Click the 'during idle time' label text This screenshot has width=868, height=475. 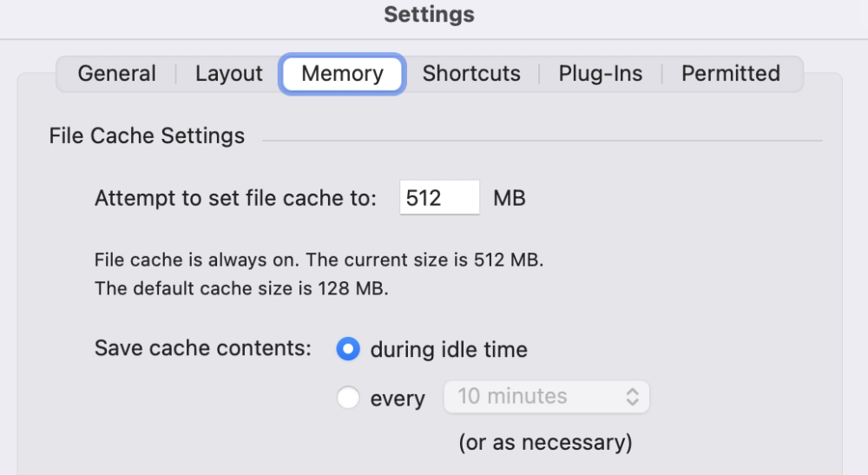pyautogui.click(x=449, y=350)
